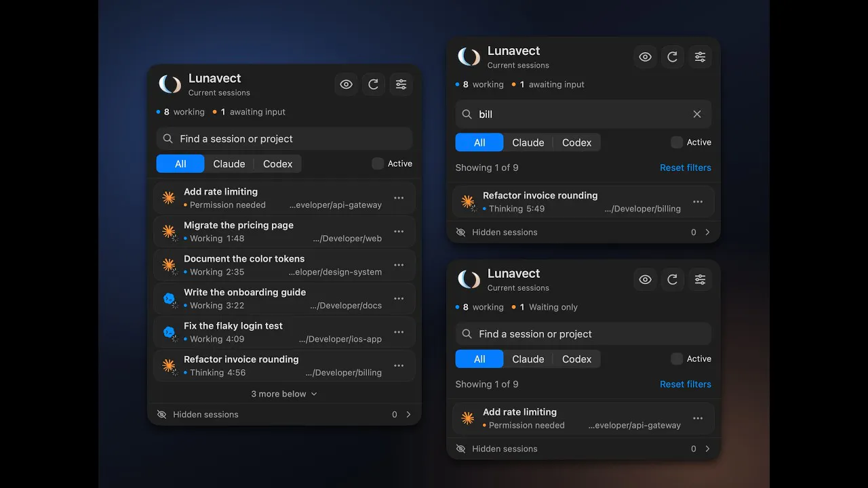Toggle '1 Waiting only' status filter
The image size is (868, 488).
[x=545, y=307]
